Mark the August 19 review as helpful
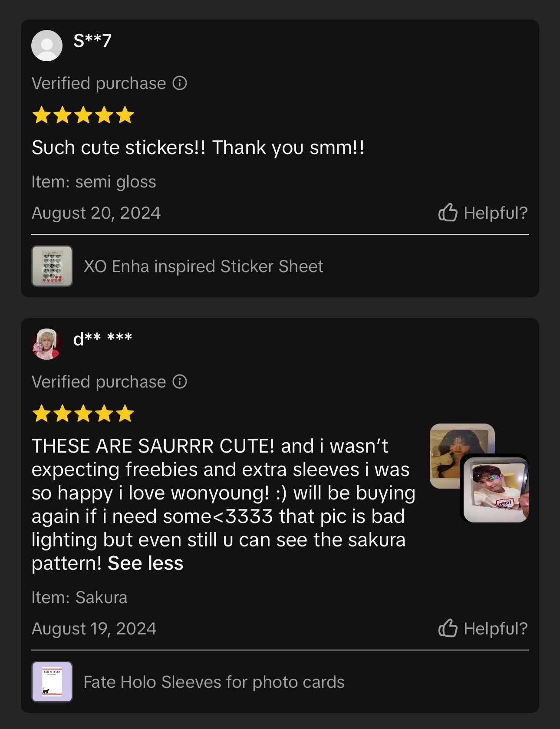The image size is (560, 729). (483, 628)
